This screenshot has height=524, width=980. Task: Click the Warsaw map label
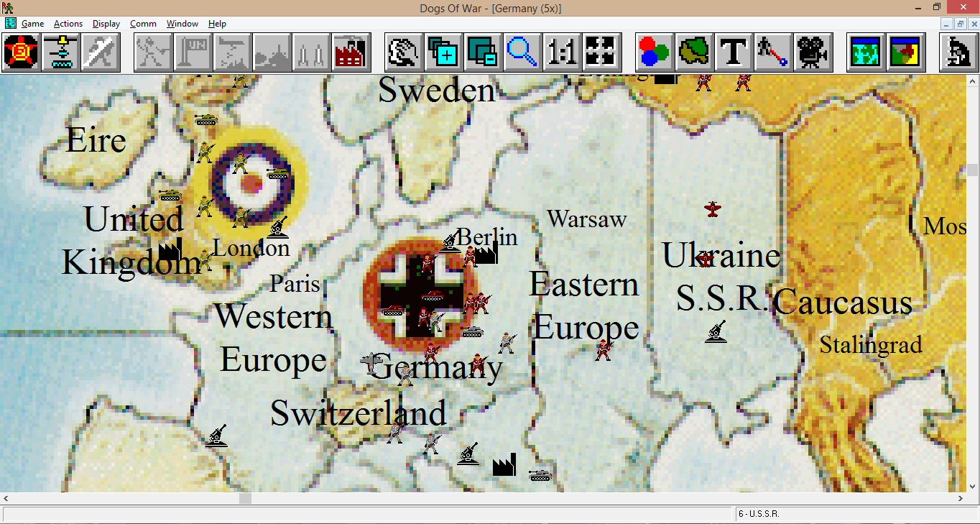point(587,219)
